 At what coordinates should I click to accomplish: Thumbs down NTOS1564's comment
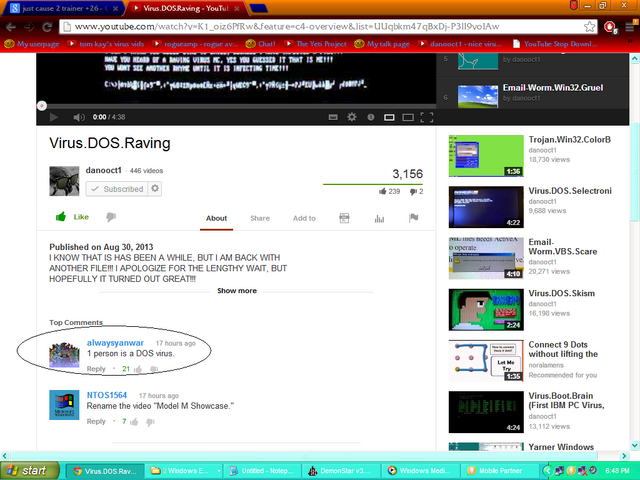pos(150,422)
